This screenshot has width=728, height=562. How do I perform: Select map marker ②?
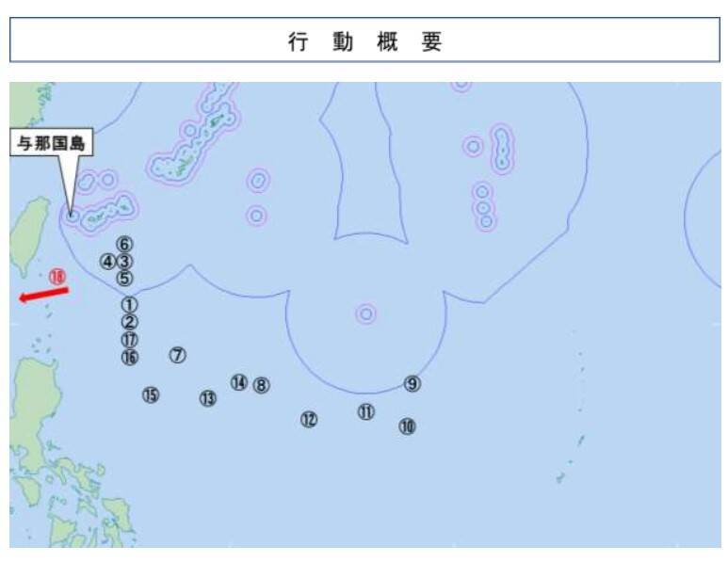click(130, 322)
